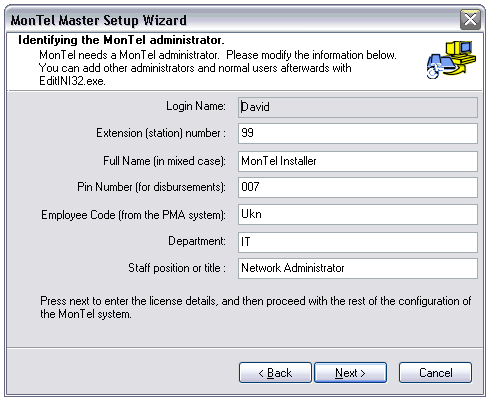Click the Full Name (in mixed case) label
This screenshot has width=491, height=402.
click(x=164, y=161)
